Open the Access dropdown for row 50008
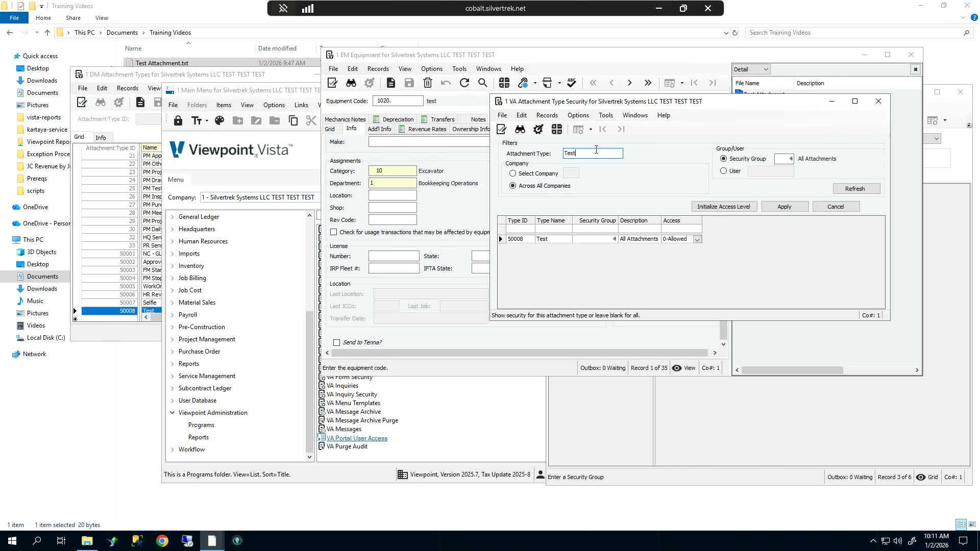The image size is (980, 551). click(x=697, y=239)
